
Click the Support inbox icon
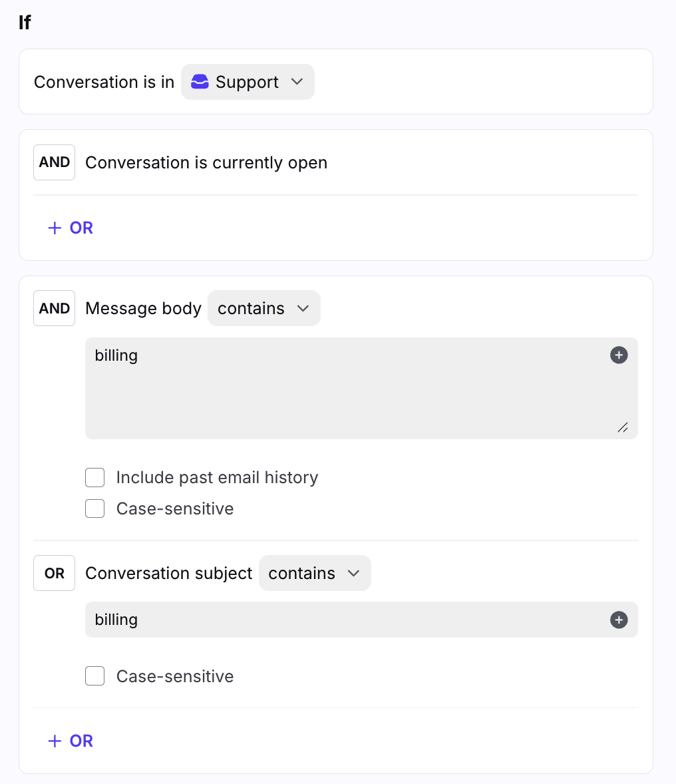click(x=200, y=82)
